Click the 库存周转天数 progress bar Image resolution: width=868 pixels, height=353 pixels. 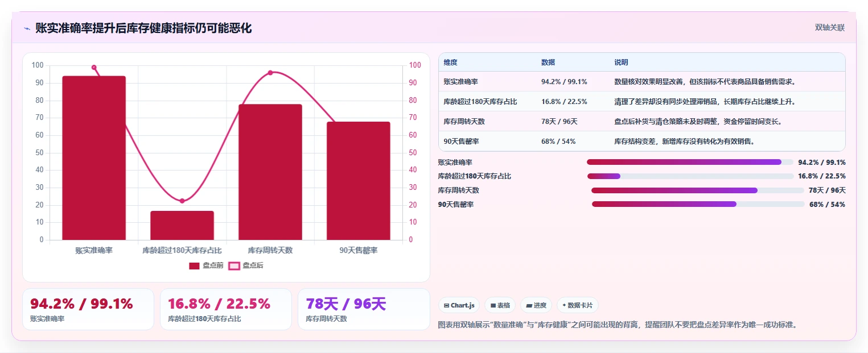click(x=697, y=190)
